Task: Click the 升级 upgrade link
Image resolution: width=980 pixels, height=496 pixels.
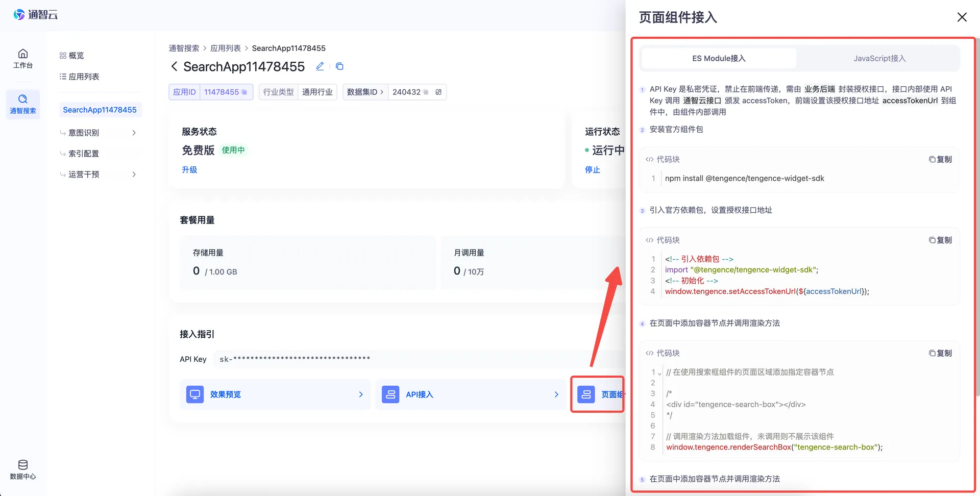Action: tap(189, 170)
